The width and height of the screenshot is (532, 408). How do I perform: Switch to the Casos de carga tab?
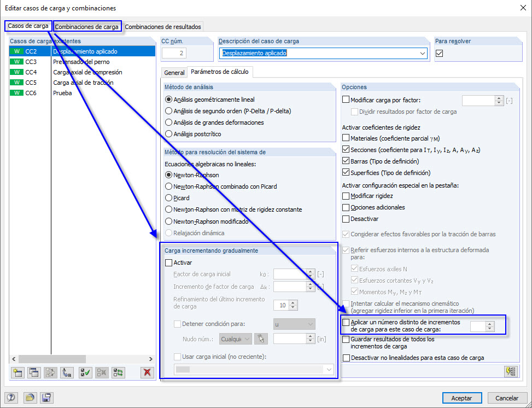pos(28,26)
